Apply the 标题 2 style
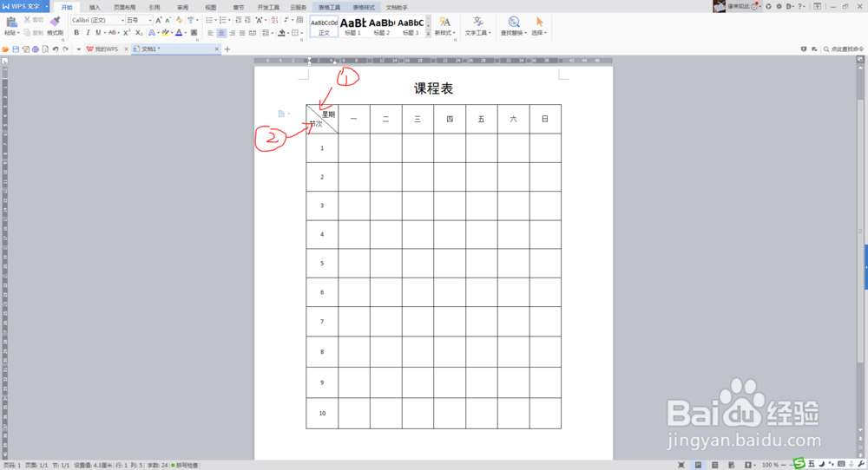The height and width of the screenshot is (470, 868). (381, 27)
